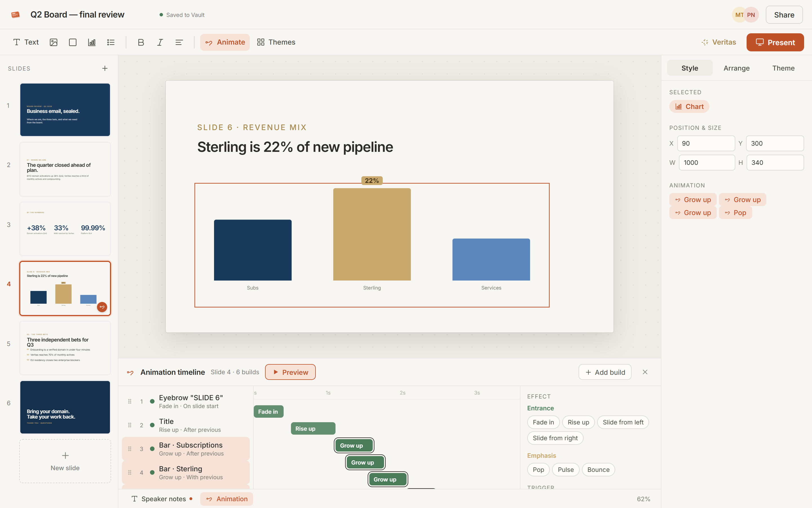Open Speaker notes tab
This screenshot has width=812, height=508.
[162, 499]
